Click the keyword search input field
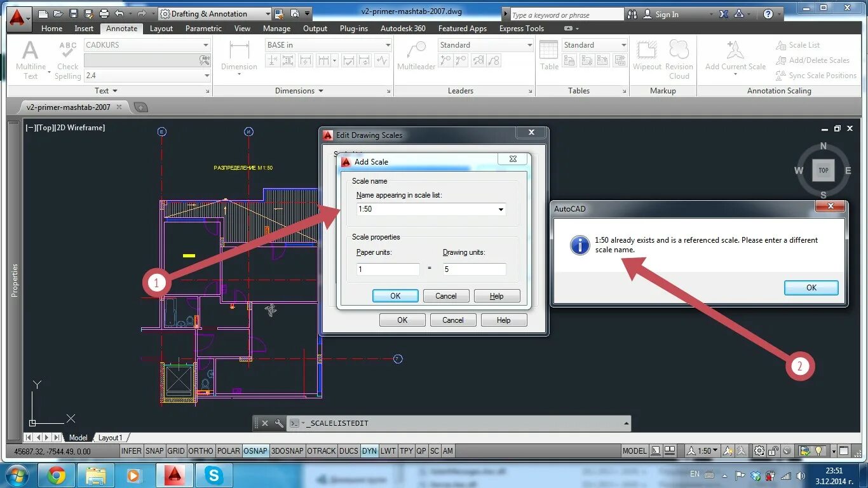 pos(567,15)
